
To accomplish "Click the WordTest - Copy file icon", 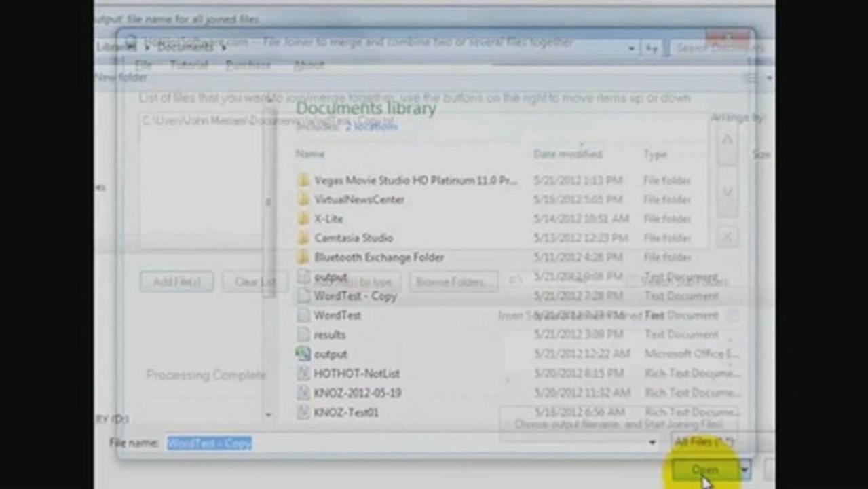I will (x=303, y=296).
